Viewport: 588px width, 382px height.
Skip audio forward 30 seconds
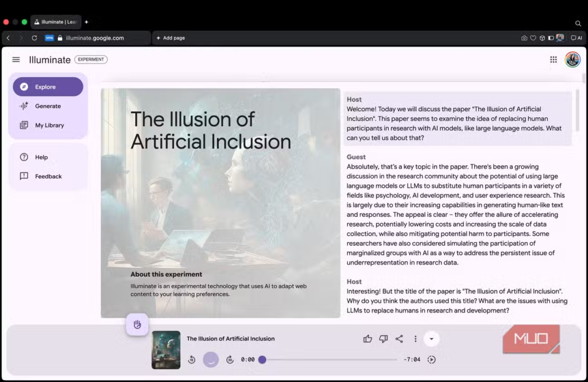(x=230, y=360)
